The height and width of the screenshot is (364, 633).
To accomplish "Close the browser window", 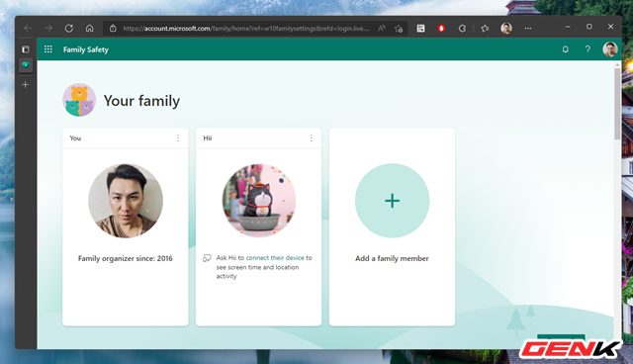I will [x=610, y=27].
